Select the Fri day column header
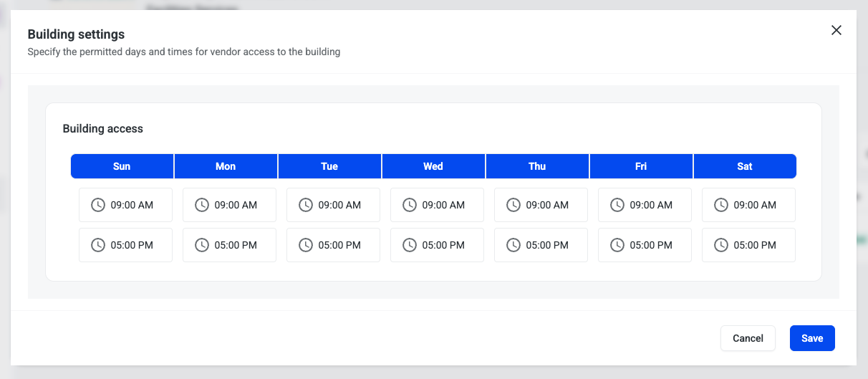 click(x=641, y=166)
